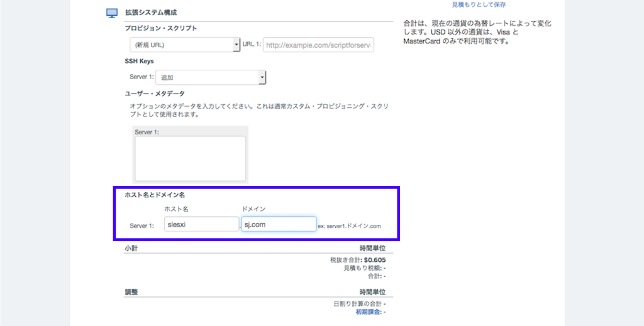This screenshot has height=326, width=644.
Task: Click the プロビジョン・スクリプト heading text
Action: [x=160, y=28]
